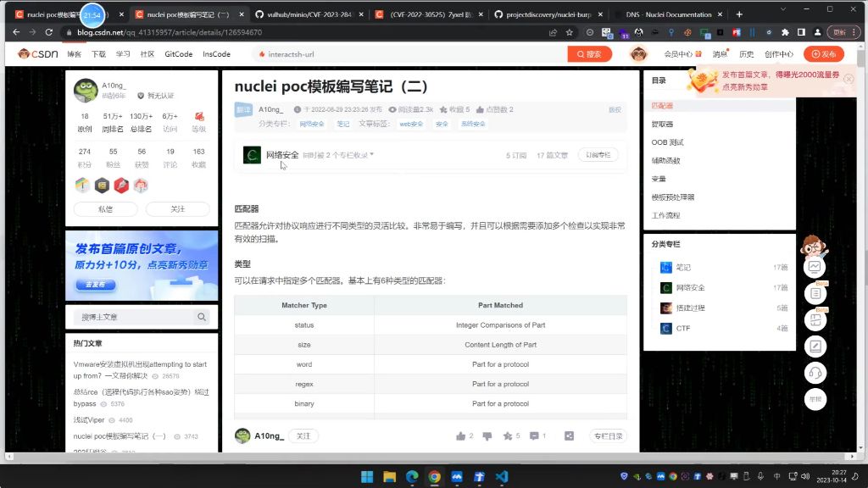
Task: Bookmark this page with star icon
Action: tap(569, 32)
